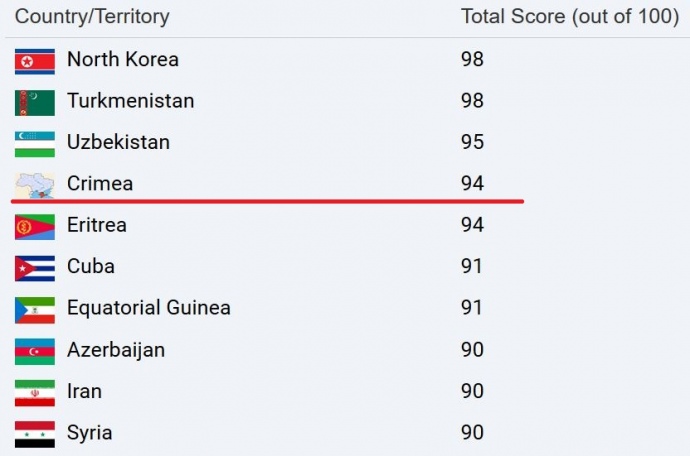
Task: Click the Azerbaijan country name
Action: click(116, 350)
